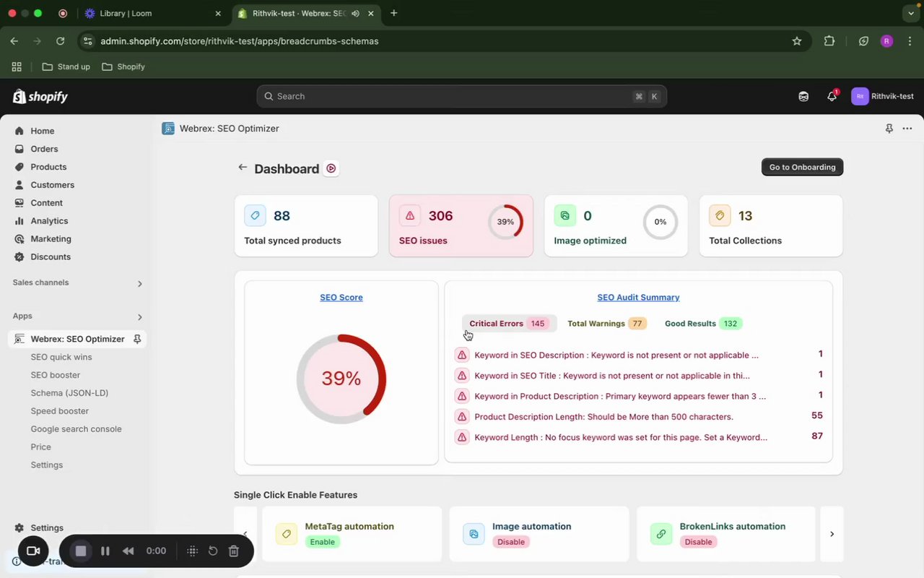Open the Shopify bookmarks folder
Viewport: 924px width, 578px height.
click(x=123, y=66)
